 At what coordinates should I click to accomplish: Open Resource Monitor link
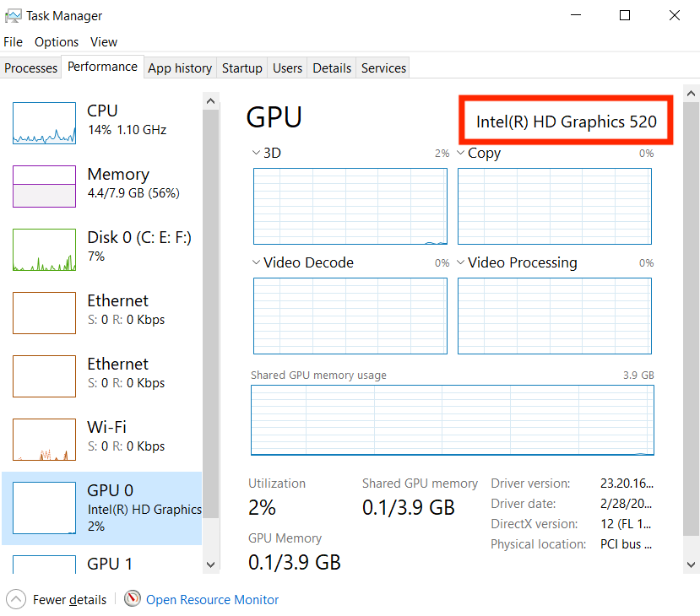pyautogui.click(x=212, y=599)
